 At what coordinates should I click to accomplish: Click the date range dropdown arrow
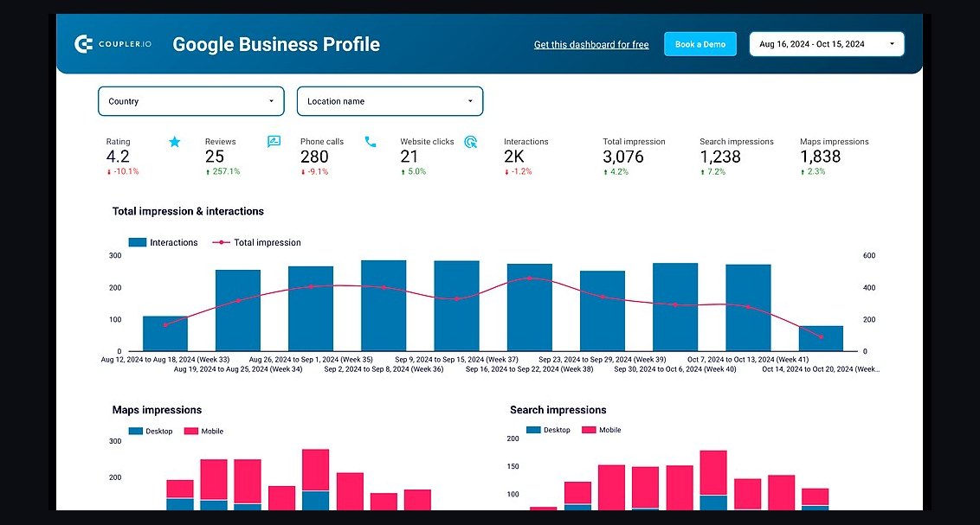[x=892, y=44]
